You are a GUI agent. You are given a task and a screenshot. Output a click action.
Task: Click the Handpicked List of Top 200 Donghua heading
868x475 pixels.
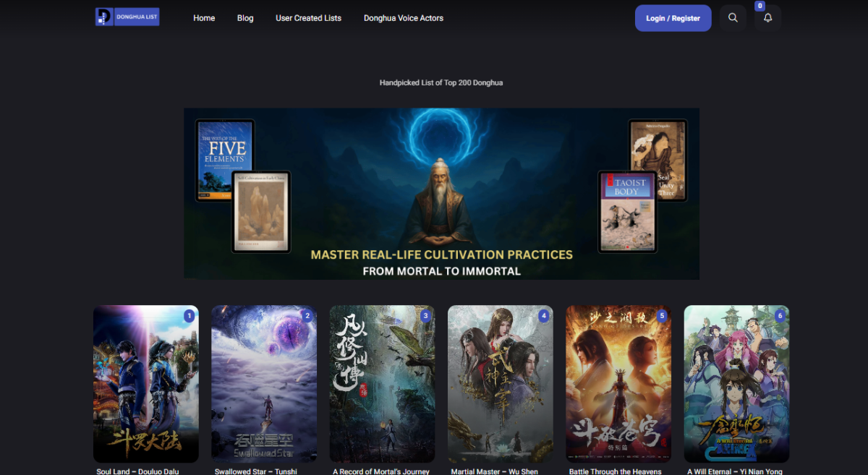click(441, 82)
